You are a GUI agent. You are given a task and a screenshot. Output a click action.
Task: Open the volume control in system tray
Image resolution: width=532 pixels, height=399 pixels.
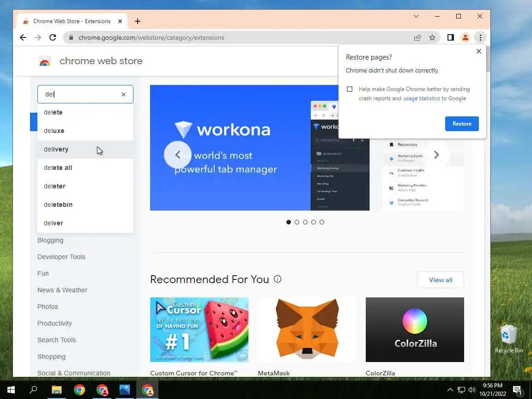coord(472,390)
